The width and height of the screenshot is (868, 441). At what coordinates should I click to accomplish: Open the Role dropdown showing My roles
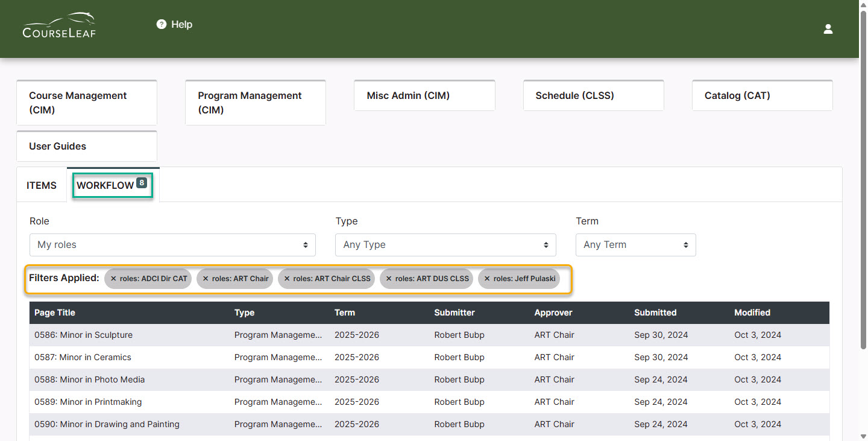pyautogui.click(x=172, y=244)
